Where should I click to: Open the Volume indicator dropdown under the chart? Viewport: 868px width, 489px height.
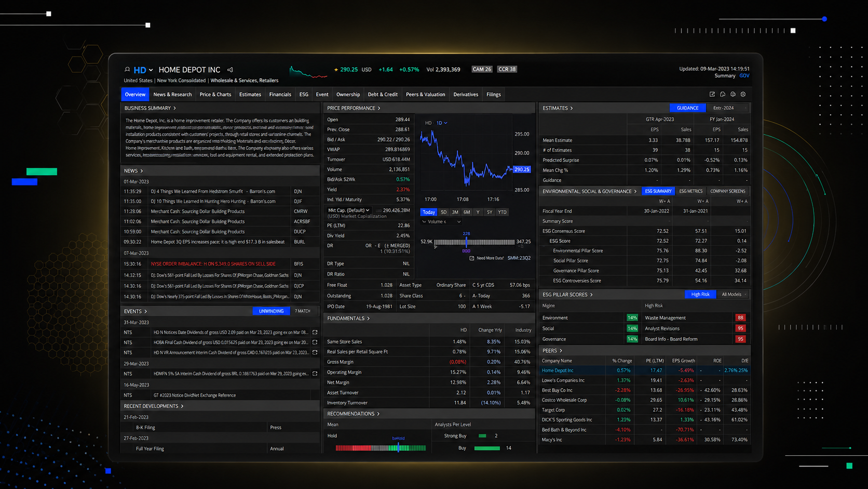pos(441,222)
